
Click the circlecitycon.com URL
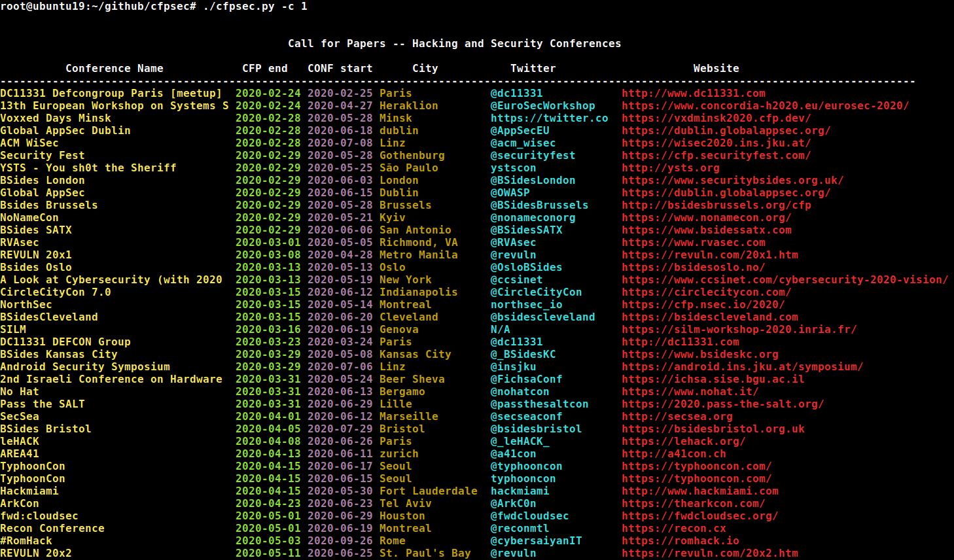(707, 292)
